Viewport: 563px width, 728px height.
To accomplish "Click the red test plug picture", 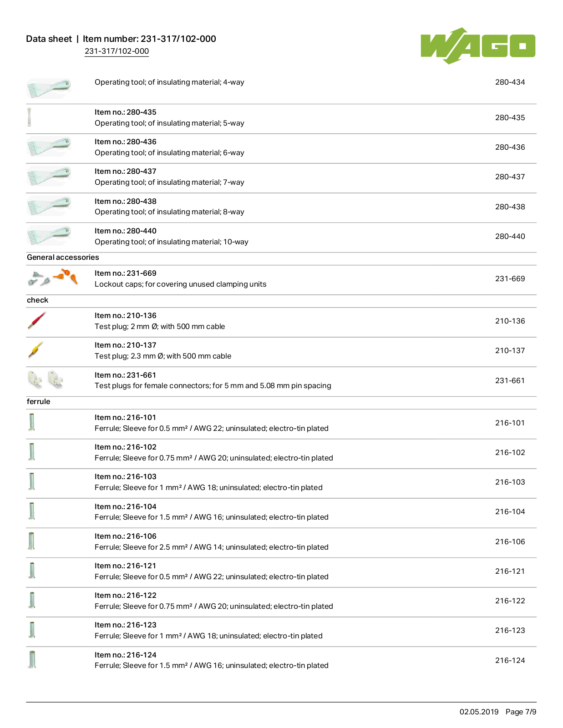I will point(37,320).
